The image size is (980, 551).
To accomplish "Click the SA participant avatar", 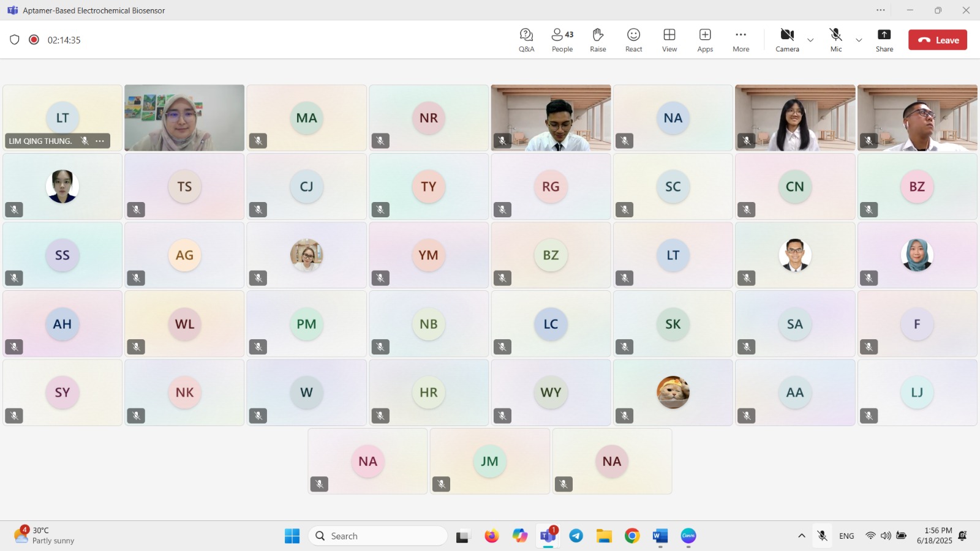I will click(x=795, y=324).
